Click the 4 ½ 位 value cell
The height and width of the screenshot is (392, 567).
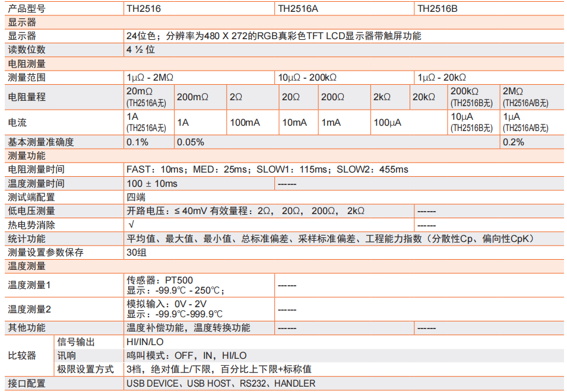(x=141, y=50)
